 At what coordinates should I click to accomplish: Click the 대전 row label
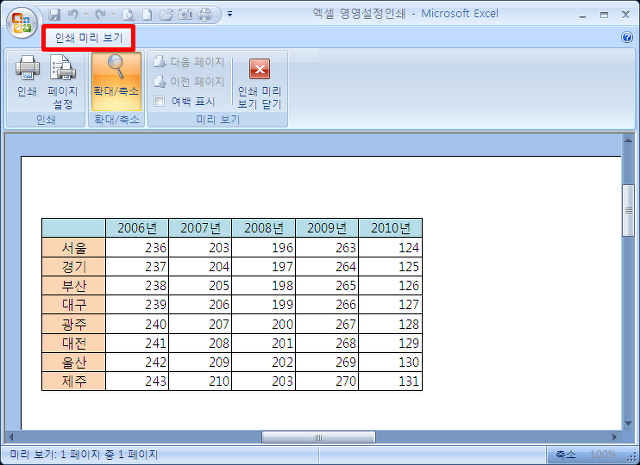point(73,343)
